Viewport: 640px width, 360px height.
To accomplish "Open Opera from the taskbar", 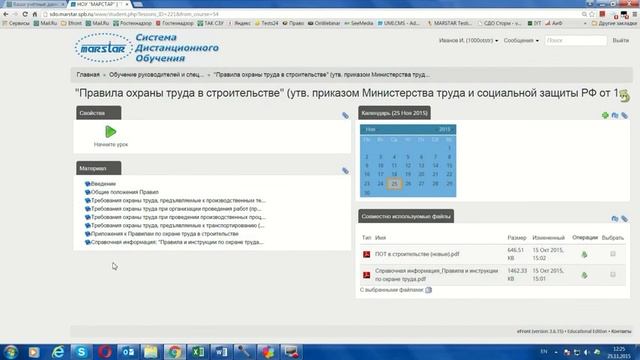I will 104,352.
